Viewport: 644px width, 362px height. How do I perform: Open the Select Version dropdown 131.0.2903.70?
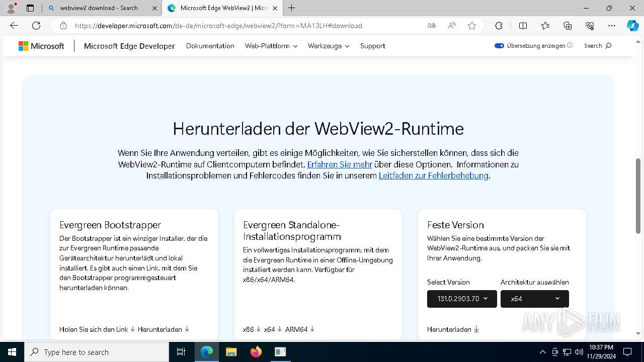click(462, 299)
